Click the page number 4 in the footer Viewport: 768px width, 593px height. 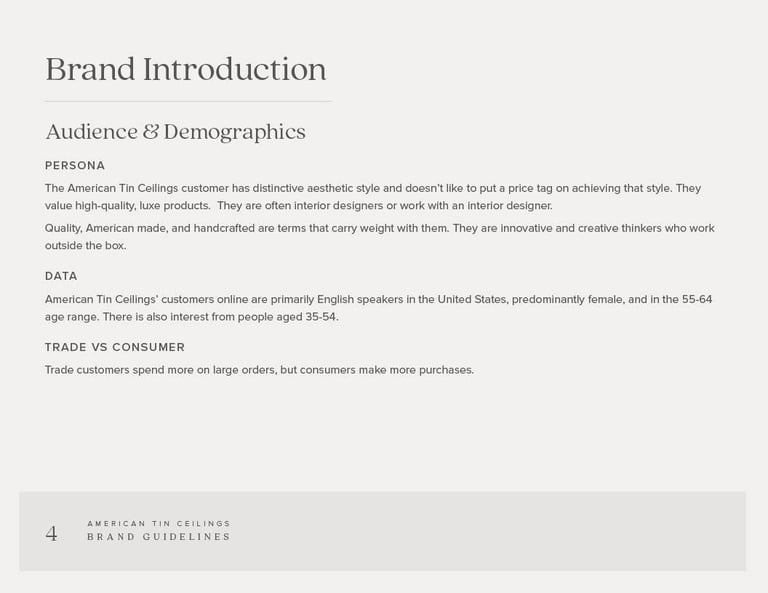(x=51, y=534)
